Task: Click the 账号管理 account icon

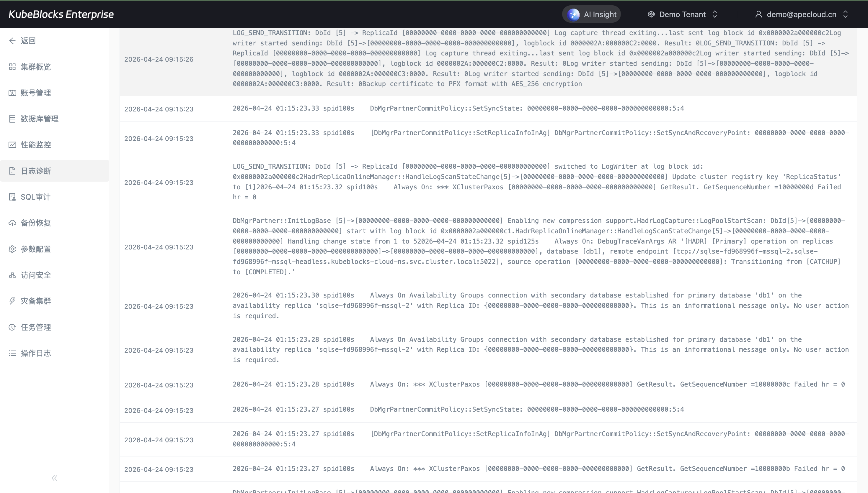Action: (x=12, y=93)
